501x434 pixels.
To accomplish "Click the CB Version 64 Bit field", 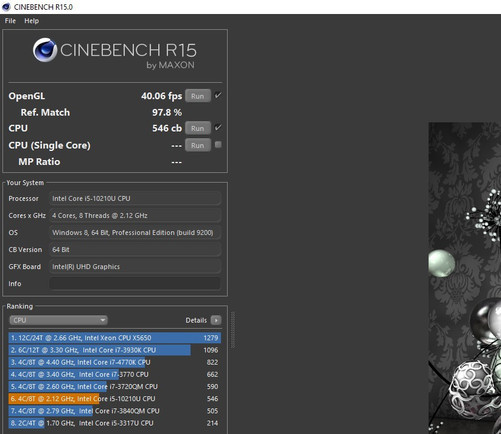I will (135, 249).
